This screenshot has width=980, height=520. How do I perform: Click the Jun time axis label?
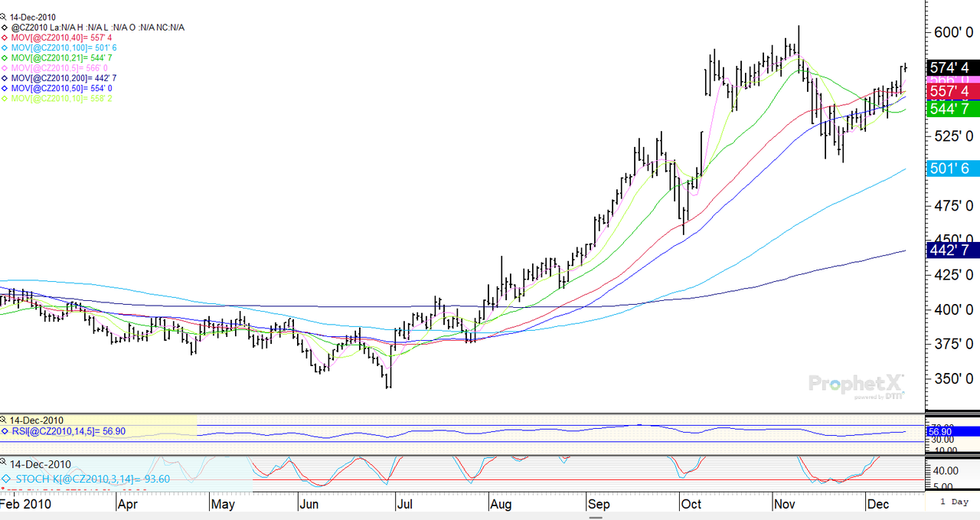point(309,505)
